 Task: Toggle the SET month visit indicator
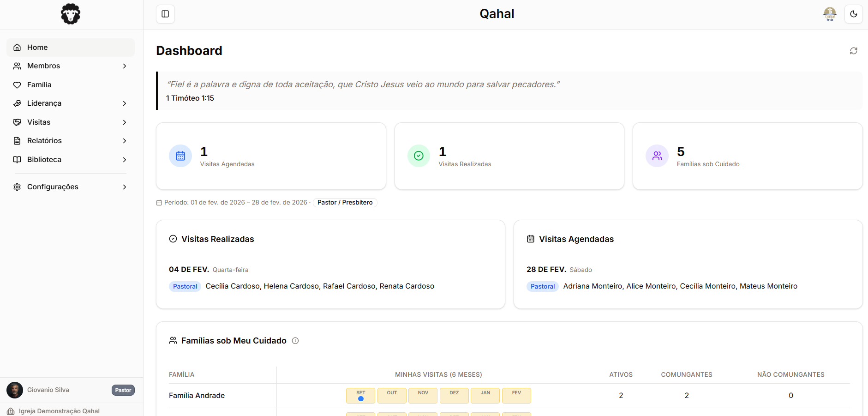[x=360, y=396]
